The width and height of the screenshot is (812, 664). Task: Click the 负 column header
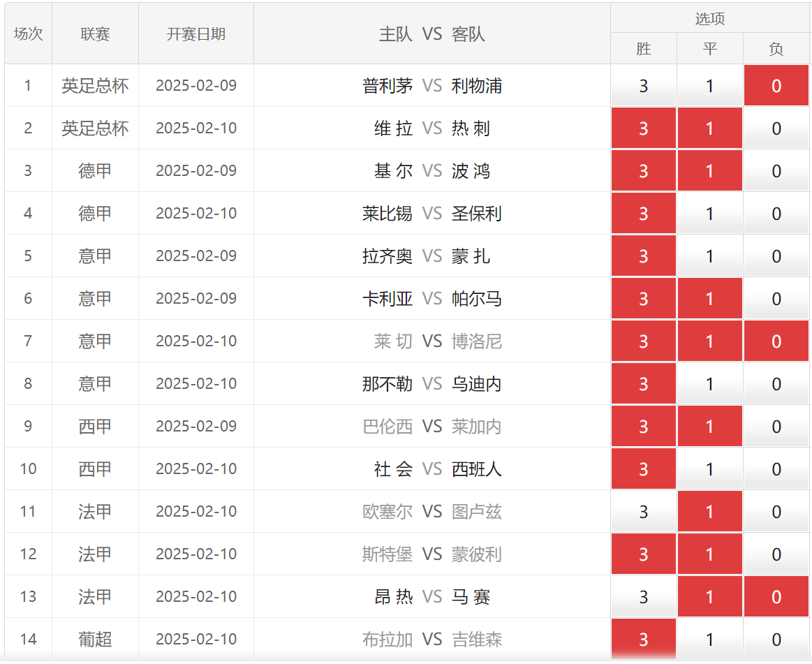click(776, 49)
